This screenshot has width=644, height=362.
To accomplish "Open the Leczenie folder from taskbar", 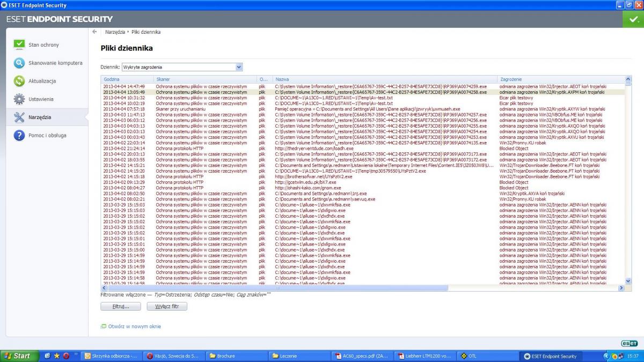I will pos(301,356).
